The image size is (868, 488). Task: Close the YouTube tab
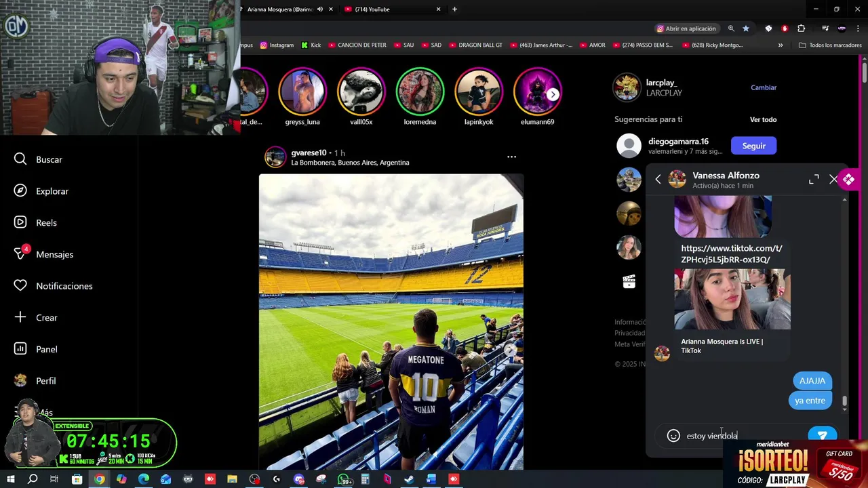[438, 9]
